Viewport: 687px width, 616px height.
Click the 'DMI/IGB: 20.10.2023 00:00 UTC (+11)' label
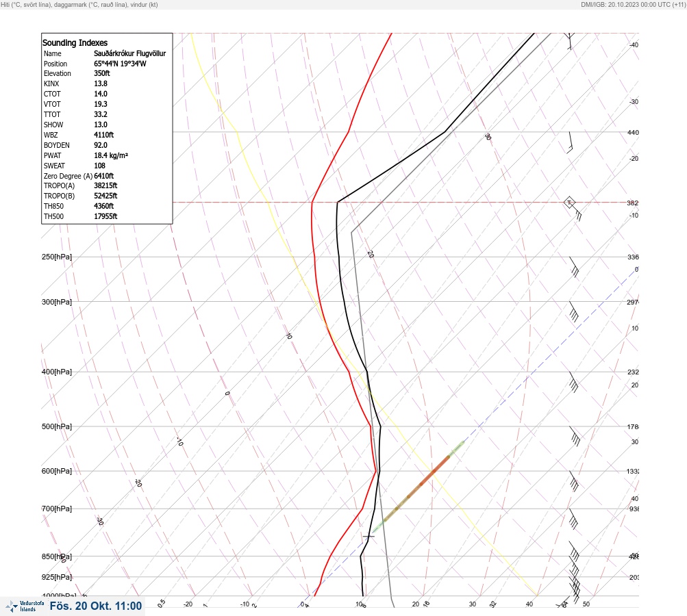pos(633,5)
